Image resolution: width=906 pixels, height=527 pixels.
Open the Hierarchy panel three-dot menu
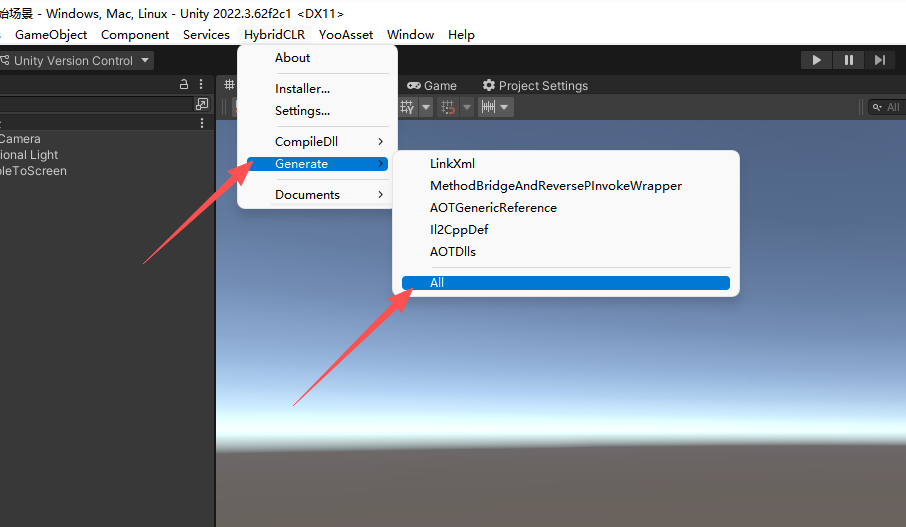coord(201,84)
